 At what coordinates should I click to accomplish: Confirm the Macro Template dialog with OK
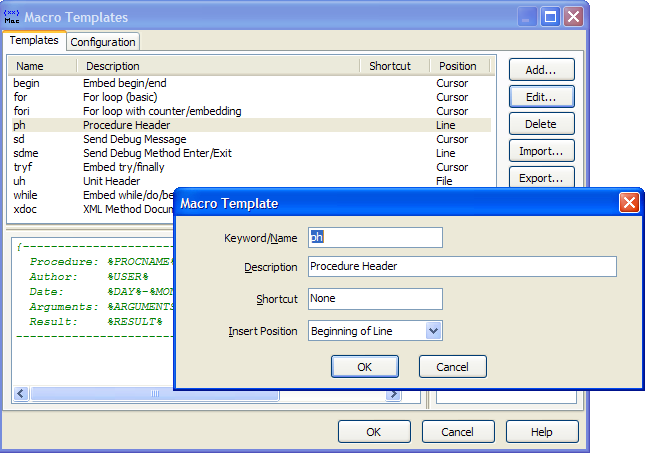(x=364, y=367)
